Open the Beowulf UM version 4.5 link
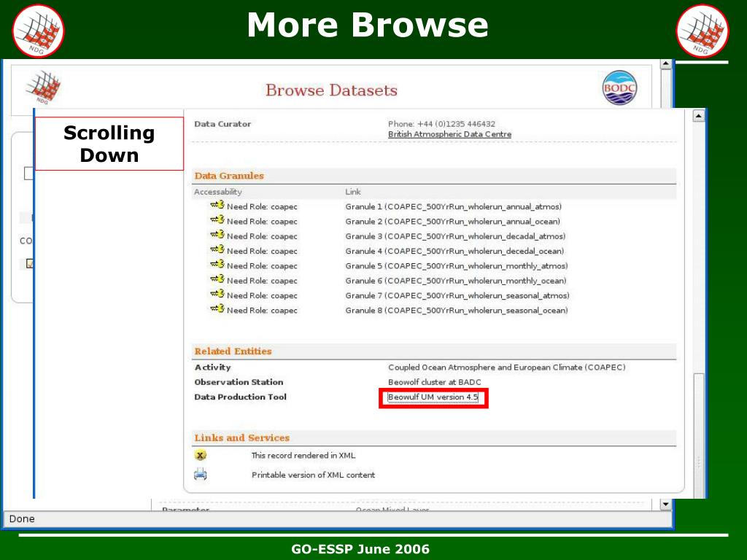The height and width of the screenshot is (560, 747). (433, 397)
